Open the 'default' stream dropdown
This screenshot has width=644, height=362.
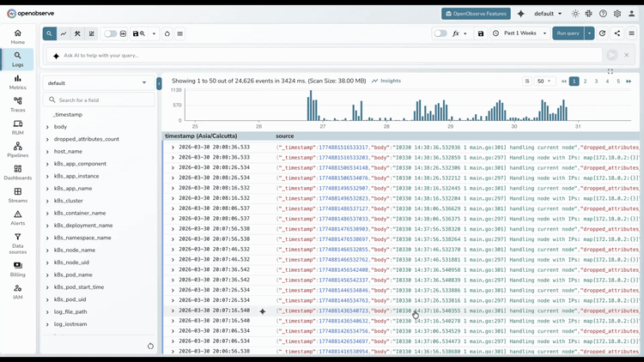(x=98, y=83)
